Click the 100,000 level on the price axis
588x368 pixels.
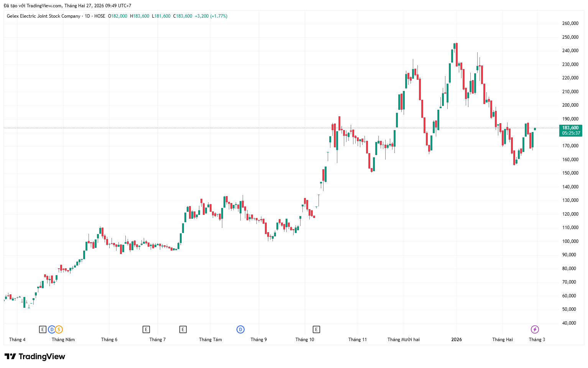click(x=570, y=241)
